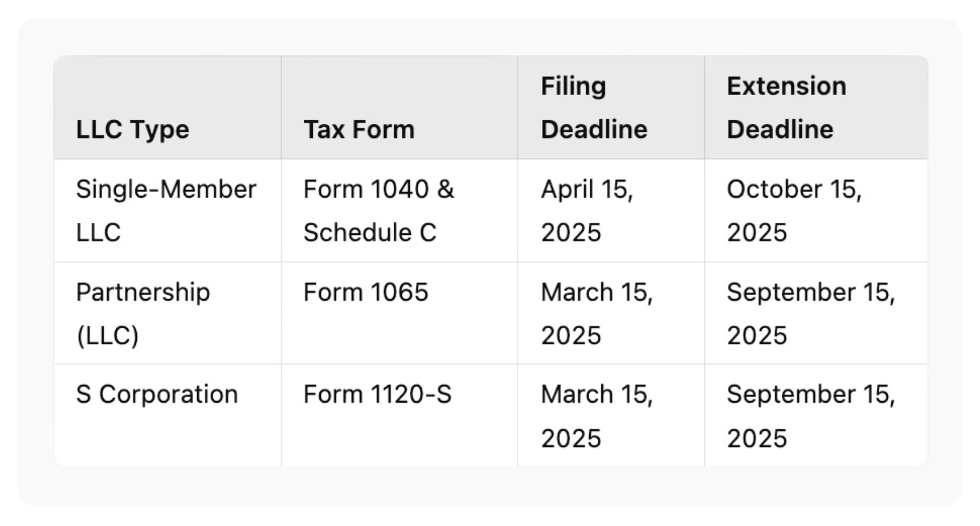The image size is (980, 526).
Task: Click S Corporation's September 15, 2025 extension deadline
Action: pyautogui.click(x=810, y=416)
